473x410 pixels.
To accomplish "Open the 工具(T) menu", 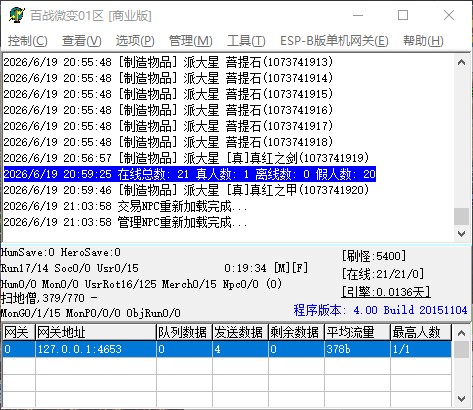I will (246, 41).
